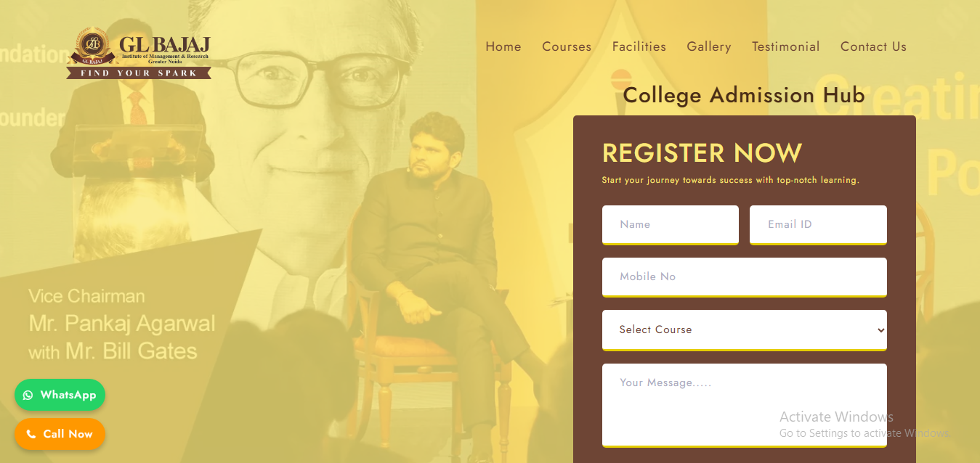This screenshot has width=980, height=463.
Task: Click the phone icon on Call Now button
Action: (x=30, y=433)
